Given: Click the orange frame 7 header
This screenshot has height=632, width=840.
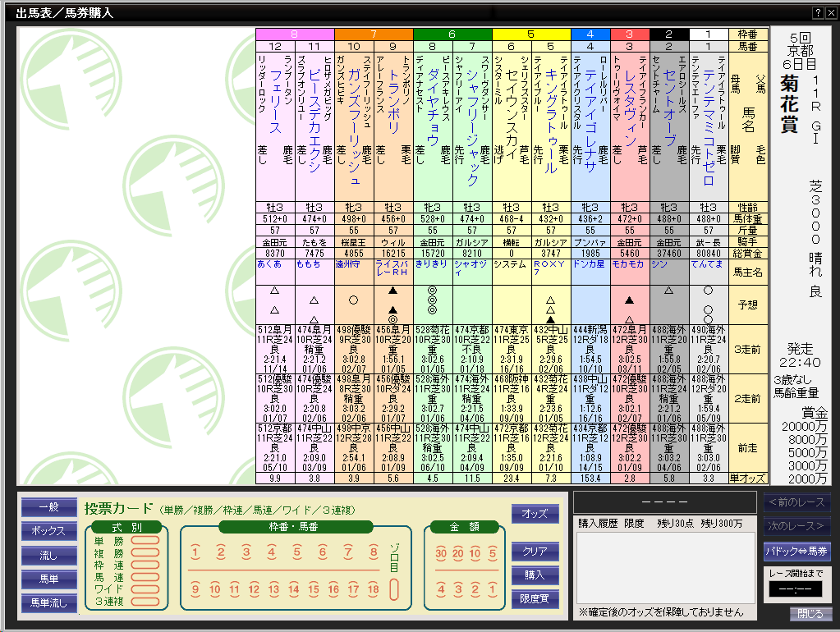Looking at the screenshot, I should (x=374, y=34).
